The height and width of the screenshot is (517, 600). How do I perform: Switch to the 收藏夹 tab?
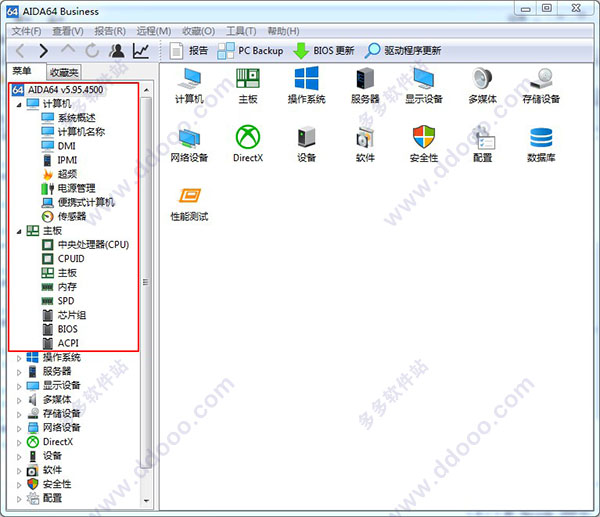tap(64, 72)
